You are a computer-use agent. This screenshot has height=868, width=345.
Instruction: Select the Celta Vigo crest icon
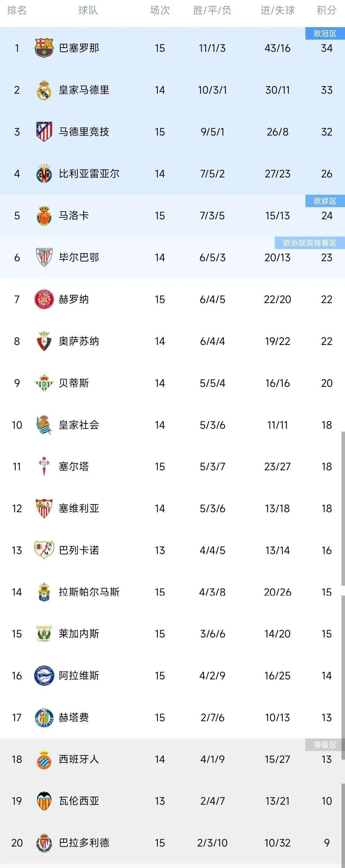click(x=44, y=467)
